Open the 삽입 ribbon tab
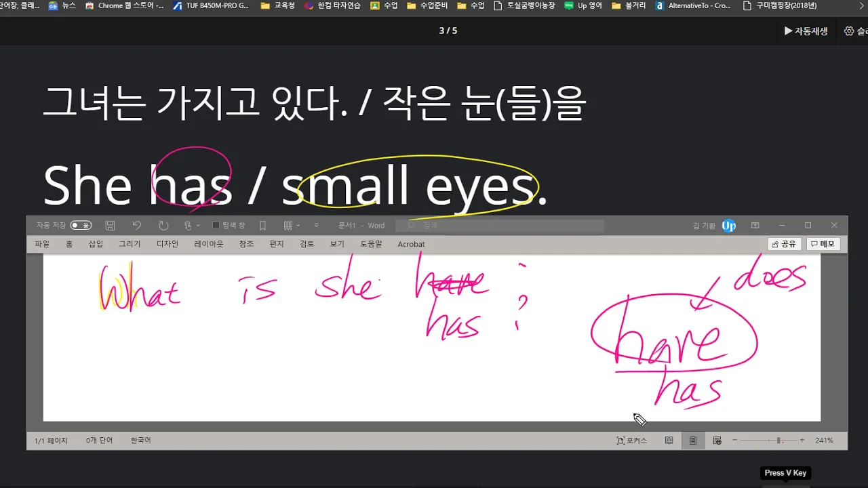Screen dimensions: 868x488 [x=96, y=244]
